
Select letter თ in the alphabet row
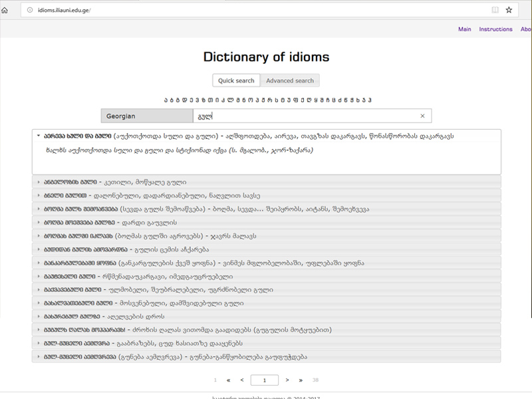click(210, 100)
